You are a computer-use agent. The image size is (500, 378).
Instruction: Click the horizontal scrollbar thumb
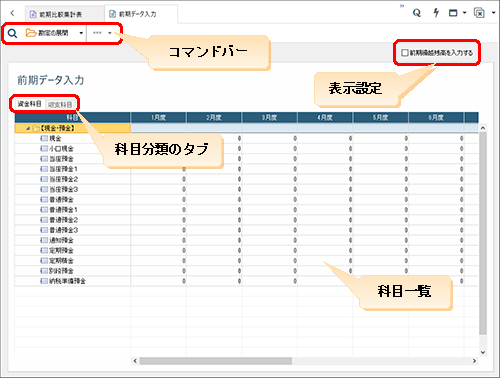click(x=216, y=361)
